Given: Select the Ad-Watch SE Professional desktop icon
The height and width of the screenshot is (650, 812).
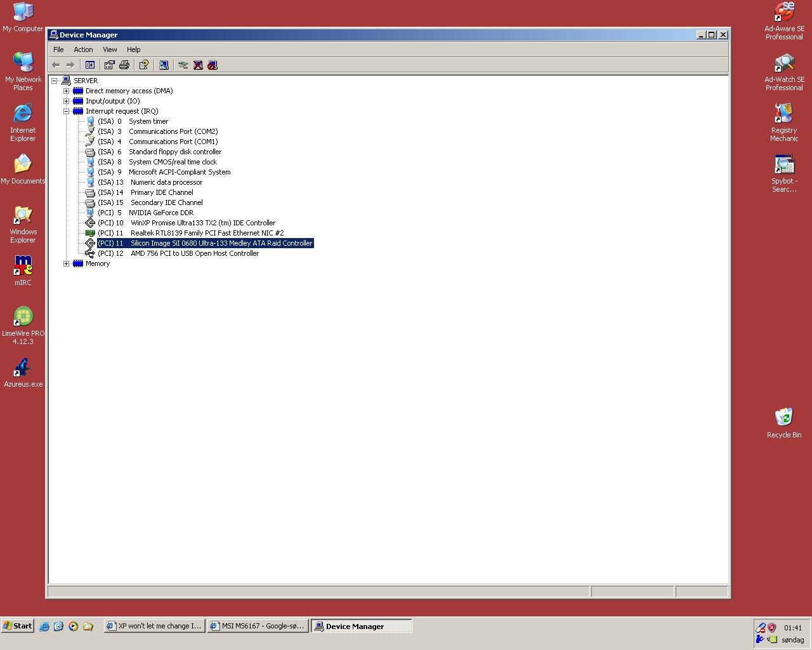Looking at the screenshot, I should pyautogui.click(x=784, y=72).
